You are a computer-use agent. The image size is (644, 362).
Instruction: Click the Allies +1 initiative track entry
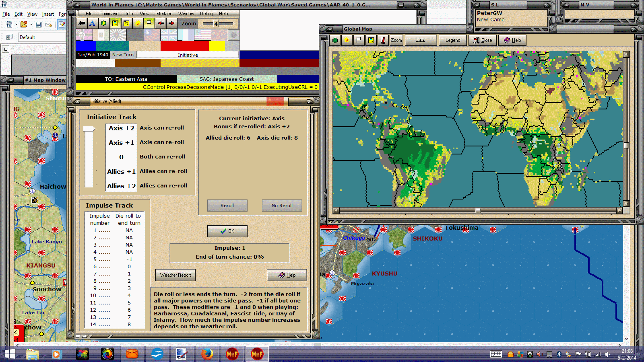121,171
